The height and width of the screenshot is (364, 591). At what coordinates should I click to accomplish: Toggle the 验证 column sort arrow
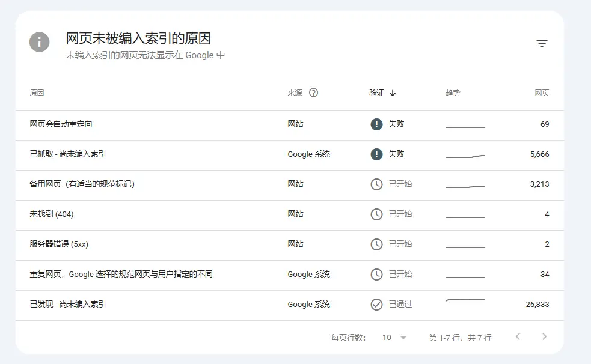tap(393, 93)
